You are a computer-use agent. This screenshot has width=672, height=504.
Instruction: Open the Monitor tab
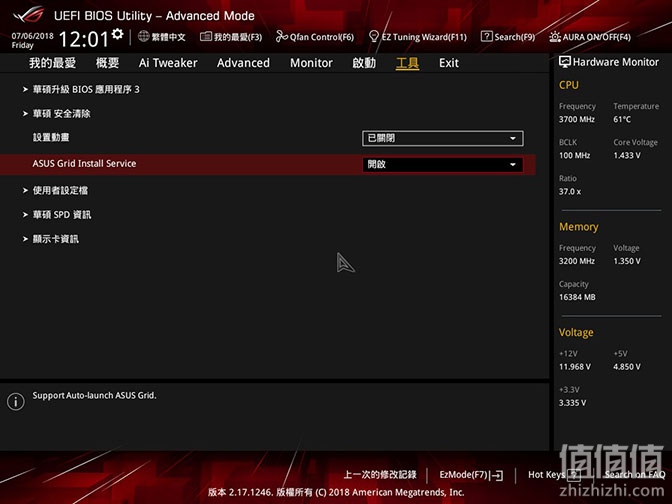click(311, 63)
